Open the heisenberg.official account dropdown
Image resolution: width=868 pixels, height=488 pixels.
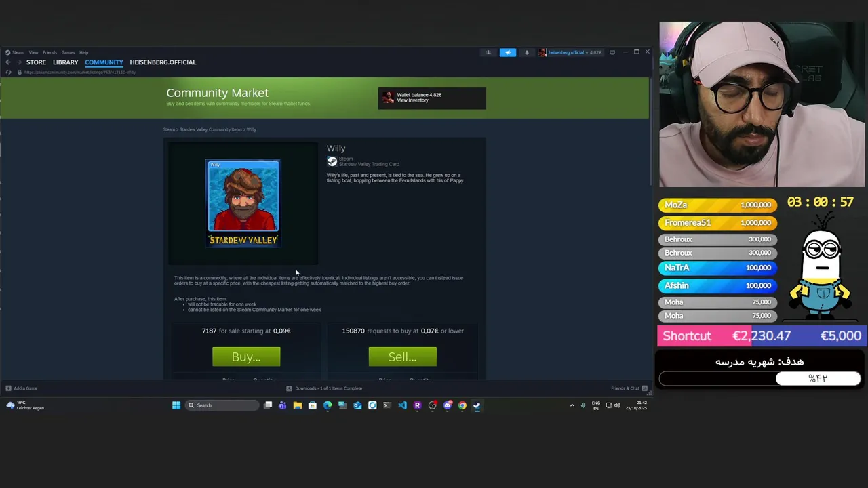coord(571,52)
